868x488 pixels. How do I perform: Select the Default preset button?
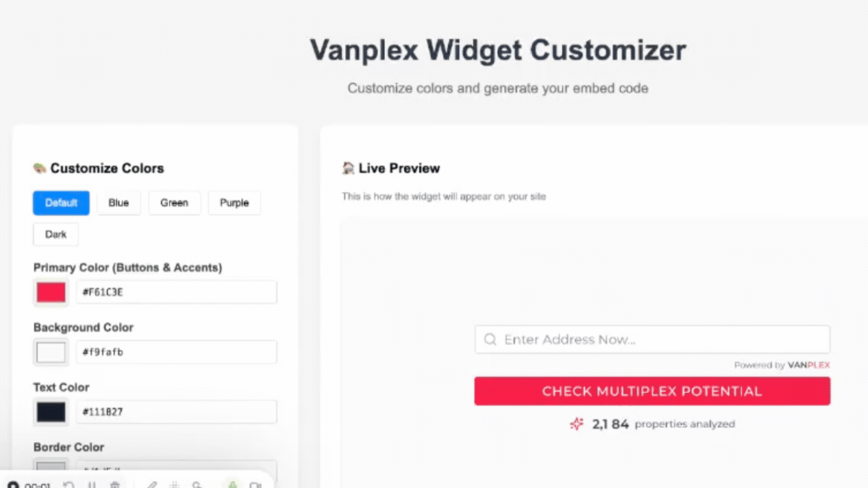click(61, 203)
